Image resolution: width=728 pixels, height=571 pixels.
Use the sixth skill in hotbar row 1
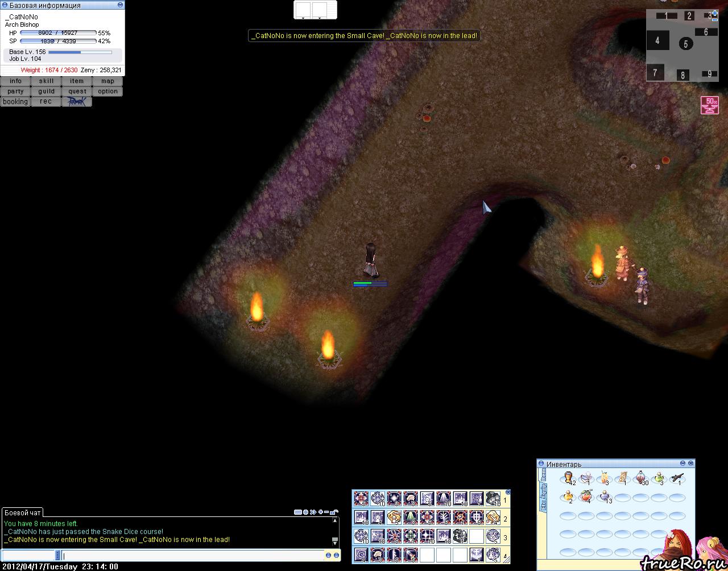click(x=444, y=499)
